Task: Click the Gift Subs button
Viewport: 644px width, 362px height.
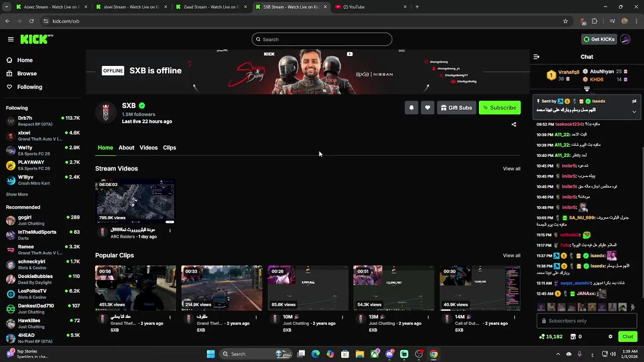Action: point(456,108)
